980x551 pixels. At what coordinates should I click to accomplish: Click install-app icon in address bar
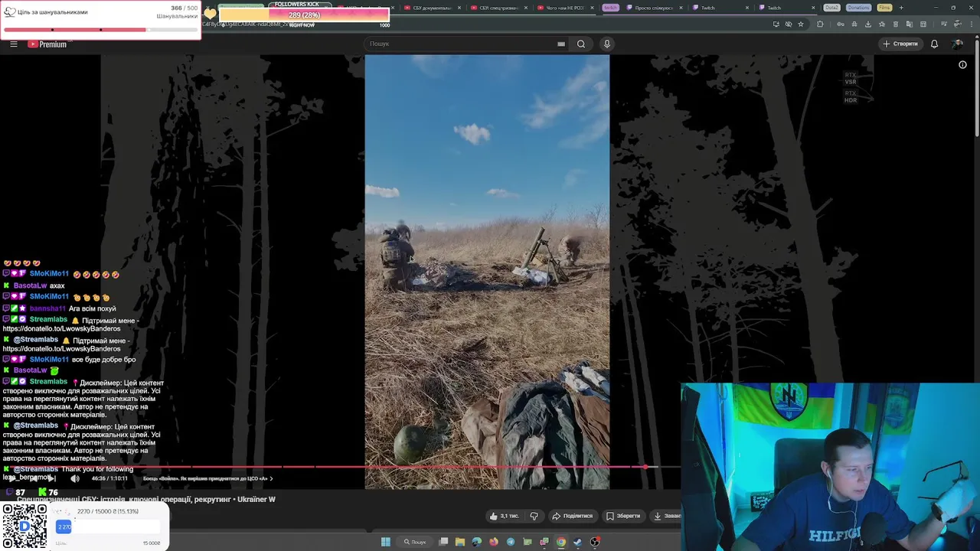point(776,24)
